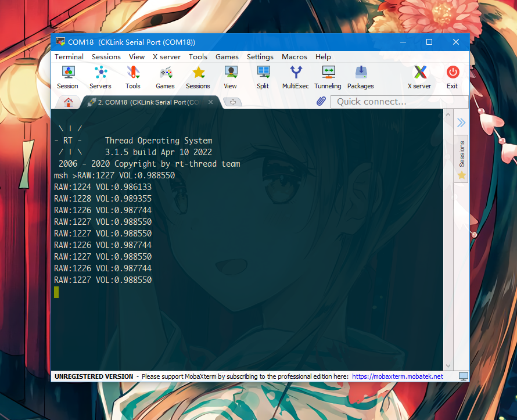Open the Tools toolbar icon
This screenshot has width=517, height=420.
[133, 78]
